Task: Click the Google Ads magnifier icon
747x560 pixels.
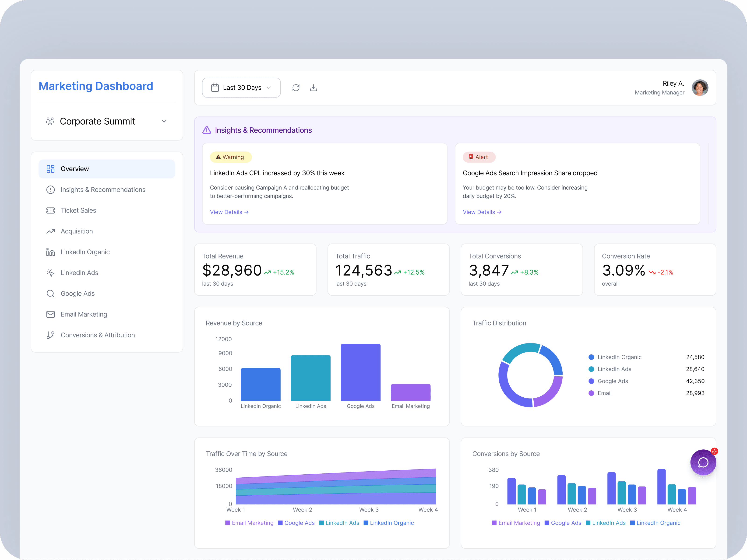Action: point(50,294)
